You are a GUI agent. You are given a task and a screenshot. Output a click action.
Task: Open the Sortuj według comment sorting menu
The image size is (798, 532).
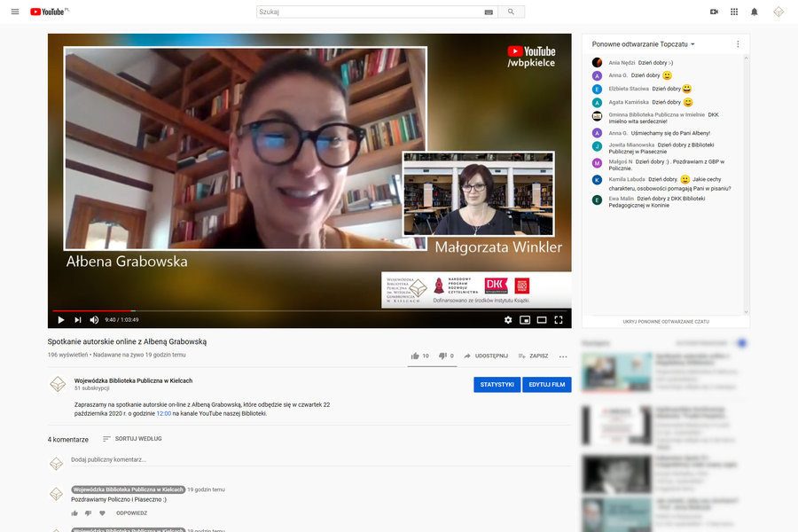131,439
